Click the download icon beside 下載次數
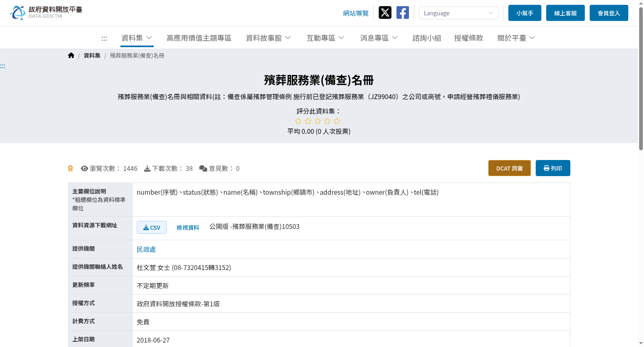The width and height of the screenshot is (644, 347). click(x=147, y=168)
